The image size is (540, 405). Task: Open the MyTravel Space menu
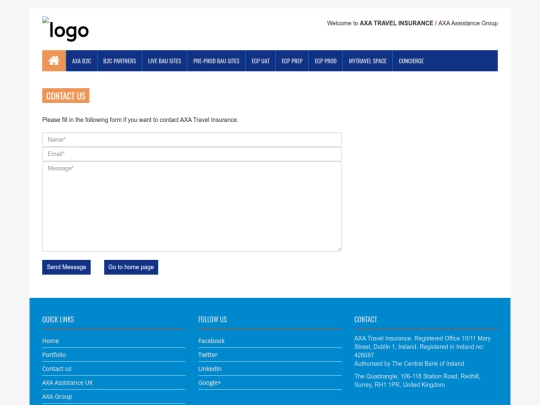click(367, 61)
